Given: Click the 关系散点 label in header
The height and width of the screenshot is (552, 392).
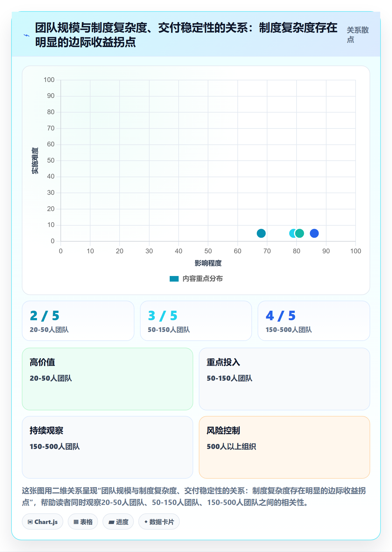Looking at the screenshot, I should pos(358,35).
